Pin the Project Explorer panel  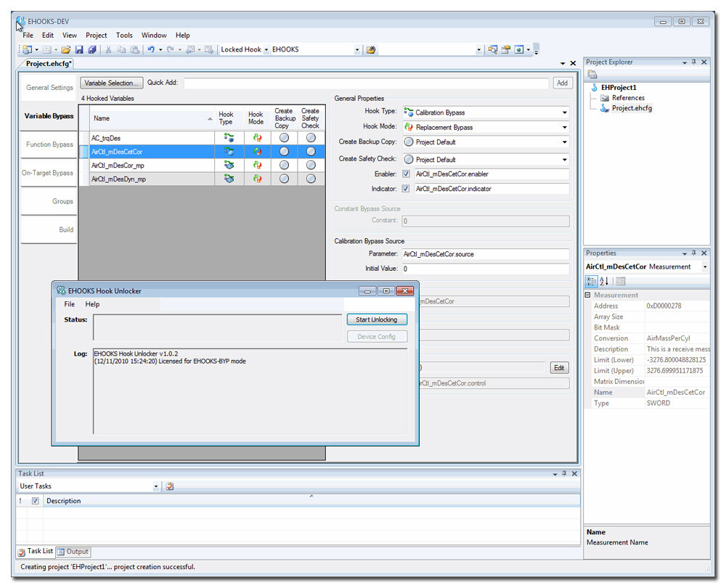tap(693, 62)
